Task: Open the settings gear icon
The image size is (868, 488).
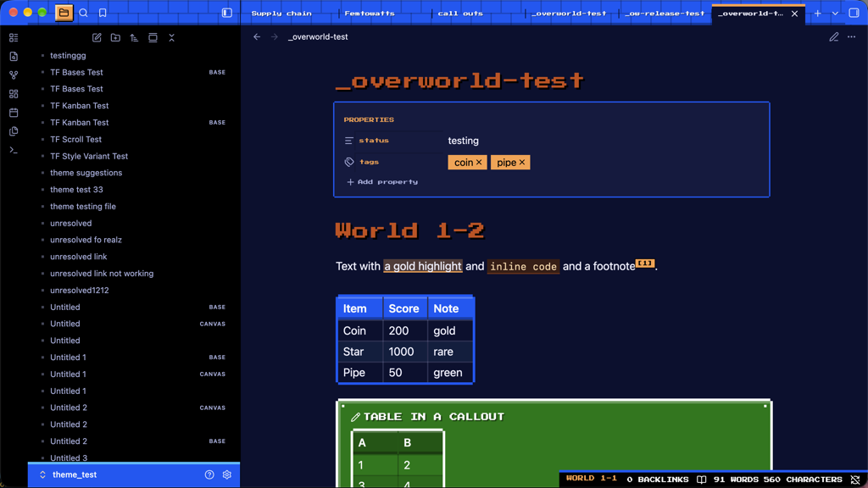Action: (227, 474)
